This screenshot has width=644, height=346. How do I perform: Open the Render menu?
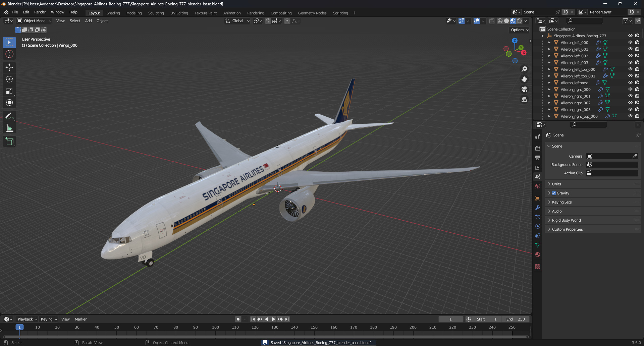click(x=40, y=12)
